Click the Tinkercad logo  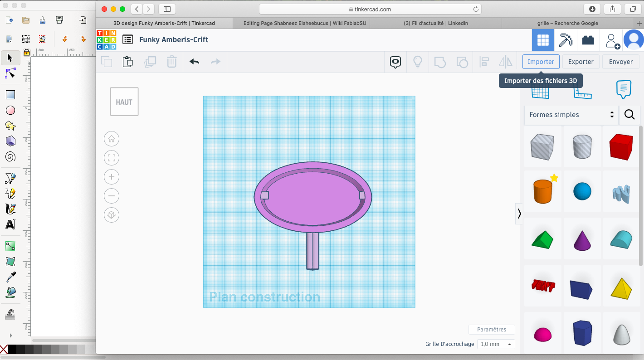pos(106,39)
